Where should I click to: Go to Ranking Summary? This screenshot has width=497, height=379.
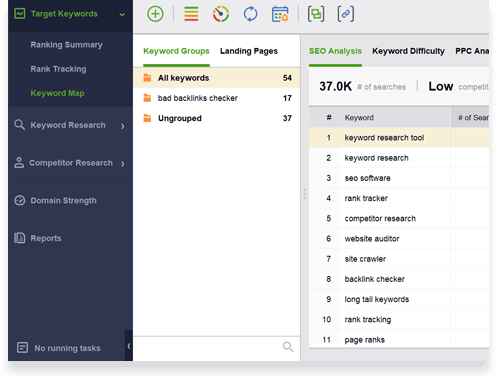(66, 45)
